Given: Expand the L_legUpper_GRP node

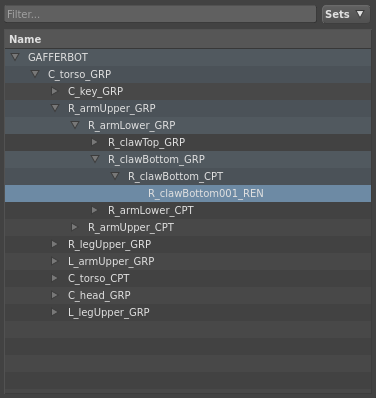Looking at the screenshot, I should [x=55, y=312].
